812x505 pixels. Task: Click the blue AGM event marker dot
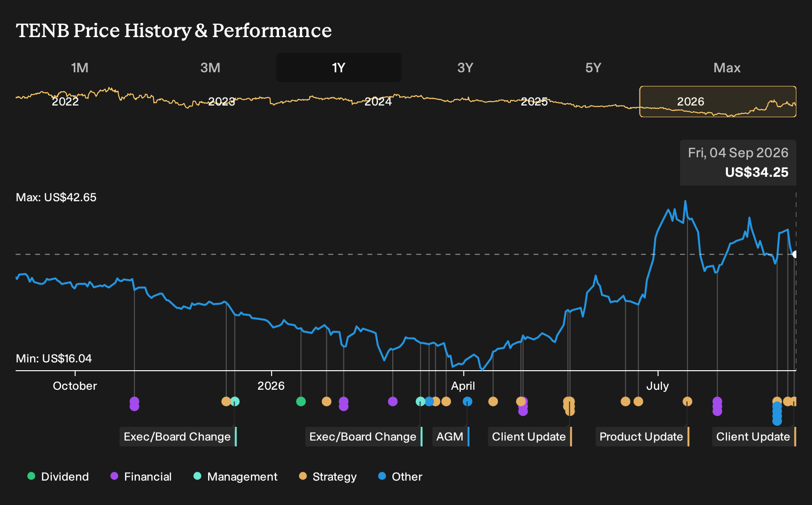(x=468, y=401)
